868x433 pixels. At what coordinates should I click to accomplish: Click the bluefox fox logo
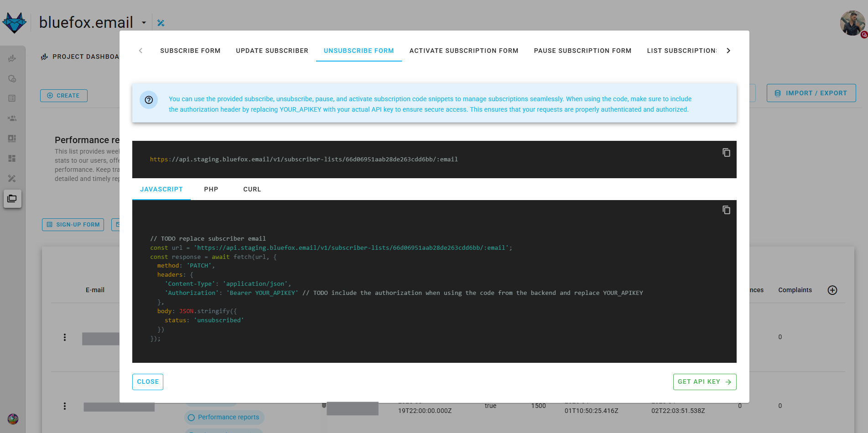click(x=15, y=22)
